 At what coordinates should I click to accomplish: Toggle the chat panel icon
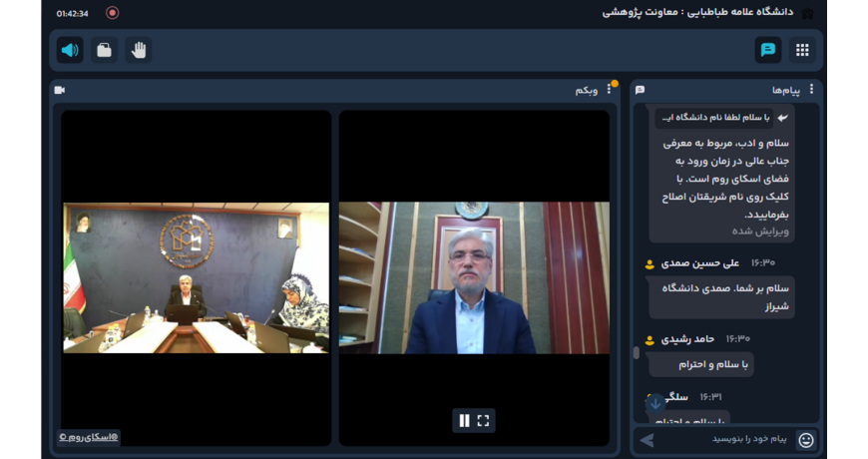(768, 50)
